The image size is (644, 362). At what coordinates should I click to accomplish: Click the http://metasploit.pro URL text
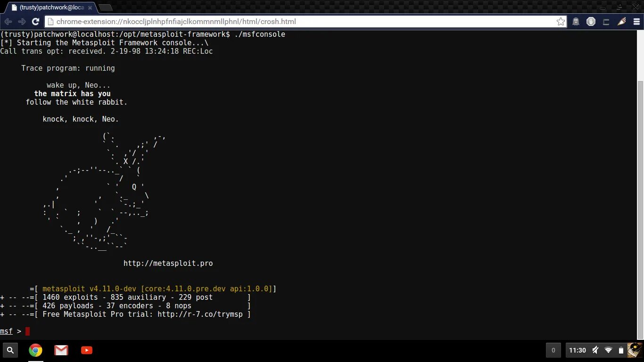pos(168,263)
